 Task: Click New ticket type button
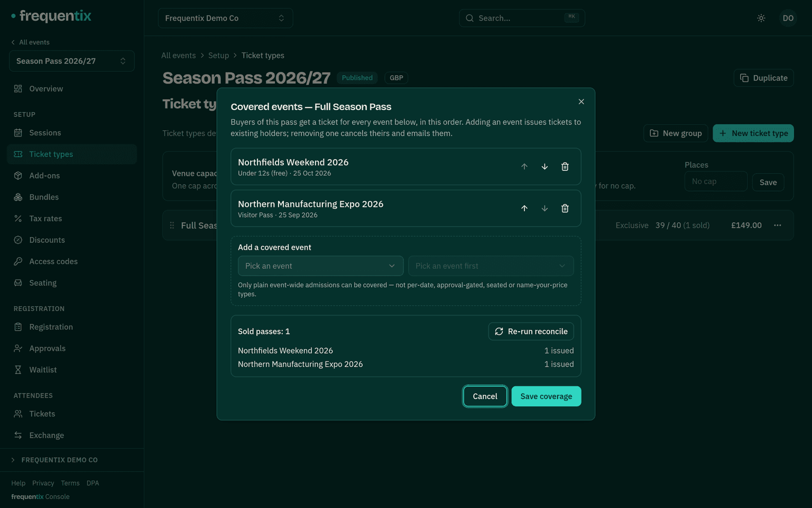(x=753, y=133)
